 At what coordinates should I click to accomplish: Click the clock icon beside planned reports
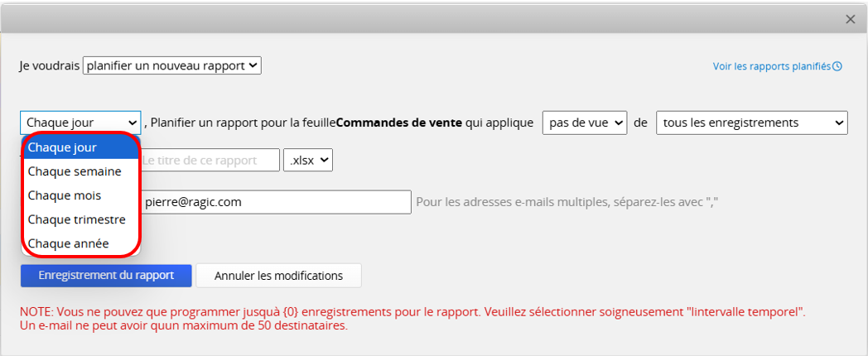pos(837,66)
